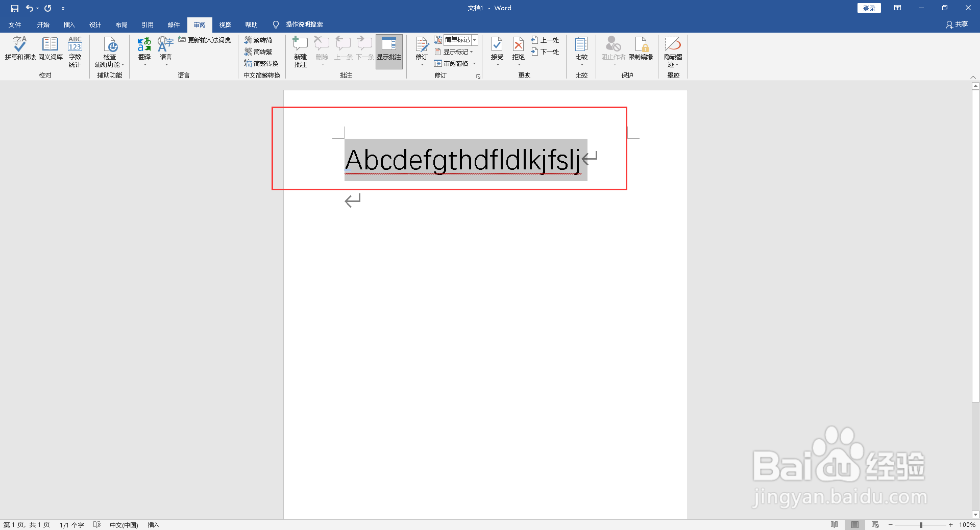Viewport: 980px width, 530px height.
Task: Accept the change with 接受
Action: pyautogui.click(x=497, y=46)
